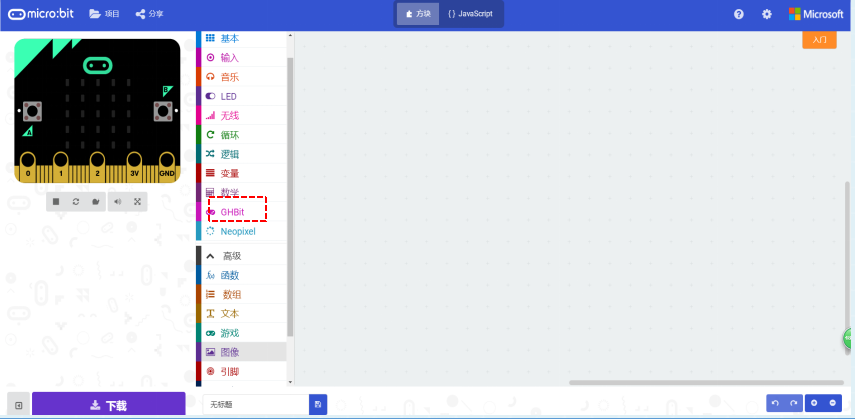Image resolution: width=855 pixels, height=419 pixels.
Task: Open the 输入 (Input) block category
Action: click(241, 58)
